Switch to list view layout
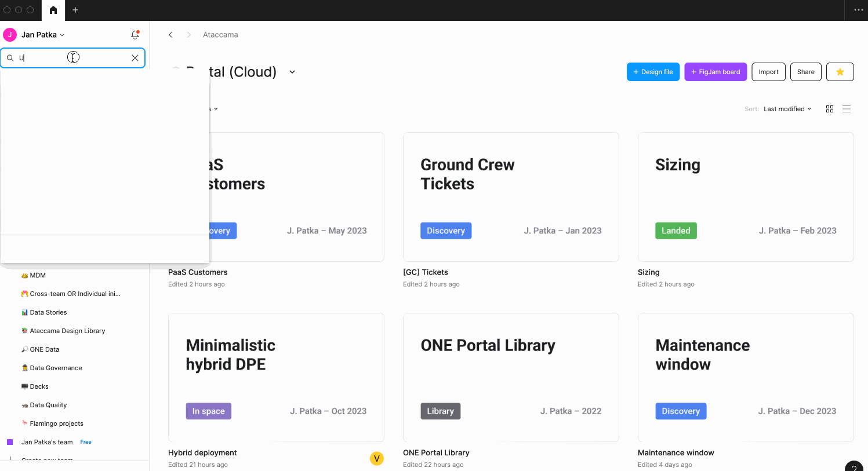 point(847,109)
